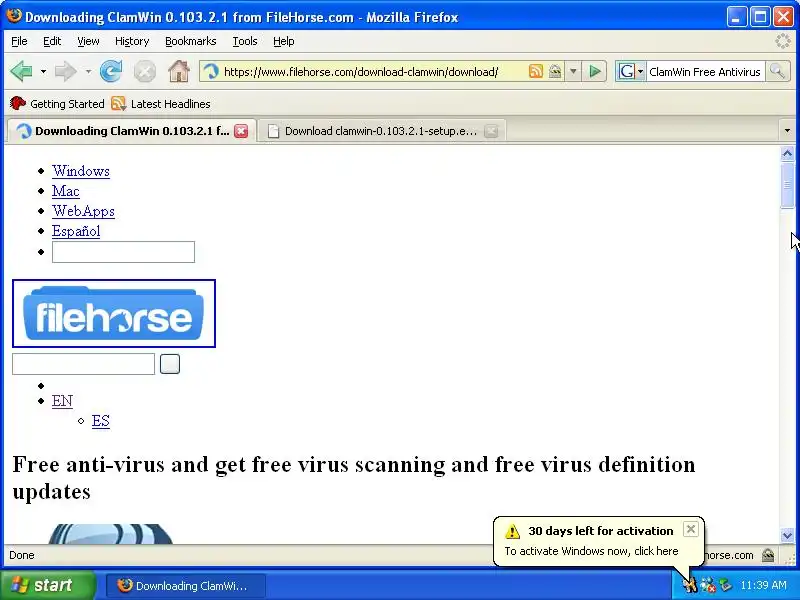Viewport: 800px width, 600px height.
Task: Run search with the magnifier icon
Action: click(x=777, y=71)
